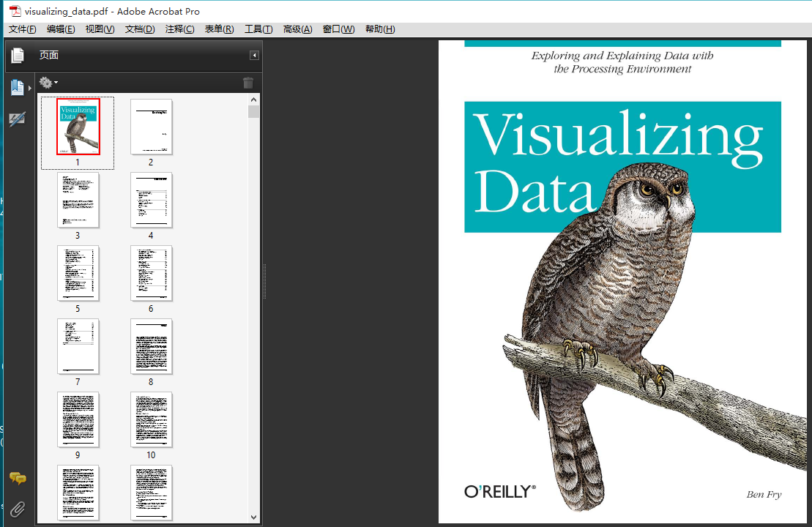
Task: Open the Comments panel icon
Action: pyautogui.click(x=18, y=479)
